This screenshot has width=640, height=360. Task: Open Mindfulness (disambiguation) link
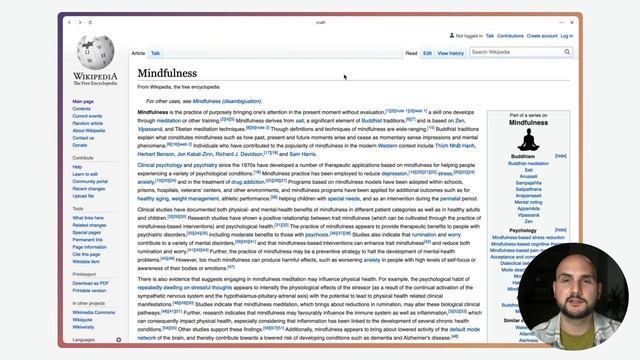[227, 101]
